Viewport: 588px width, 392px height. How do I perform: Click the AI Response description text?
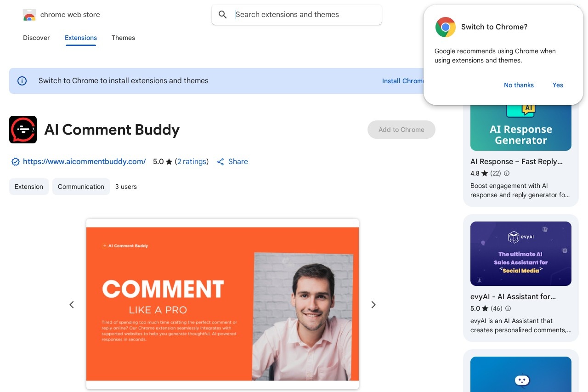coord(520,190)
